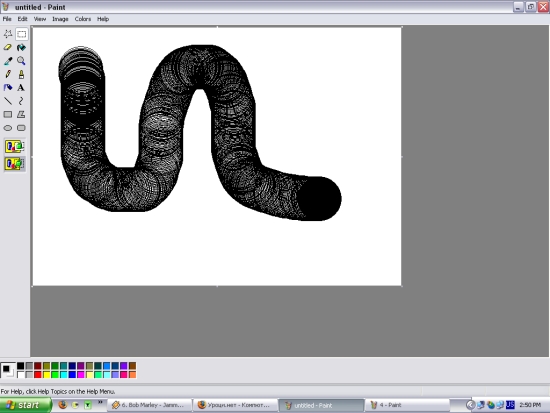This screenshot has width=550, height=413.
Task: Activate the Magnifier tool
Action: pyautogui.click(x=21, y=61)
